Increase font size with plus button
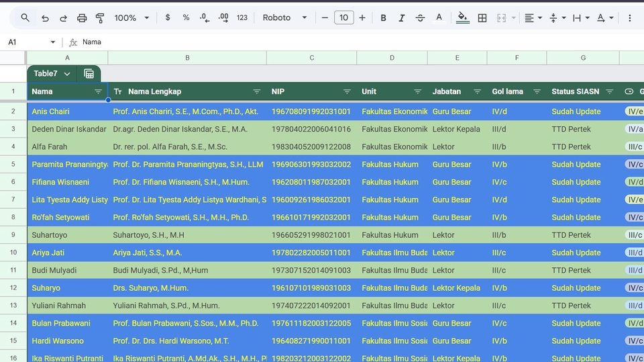This screenshot has height=362, width=644. [x=362, y=17]
